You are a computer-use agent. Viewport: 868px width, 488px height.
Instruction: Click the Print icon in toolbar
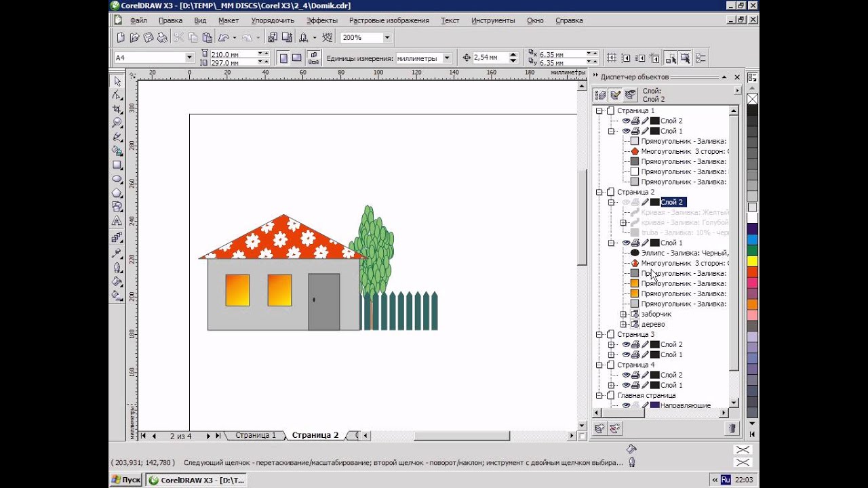point(163,38)
